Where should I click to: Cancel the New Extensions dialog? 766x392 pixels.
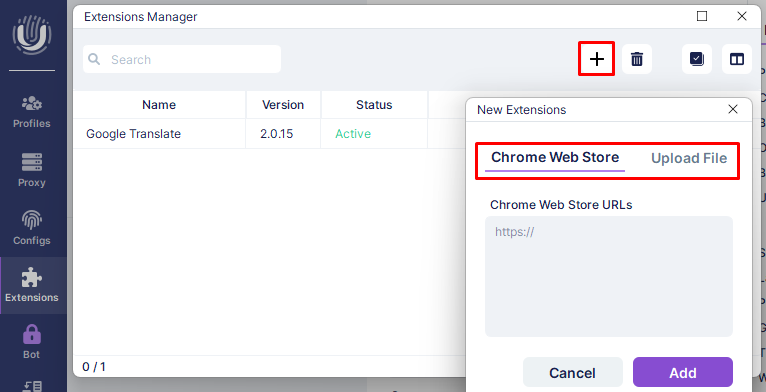tap(573, 372)
